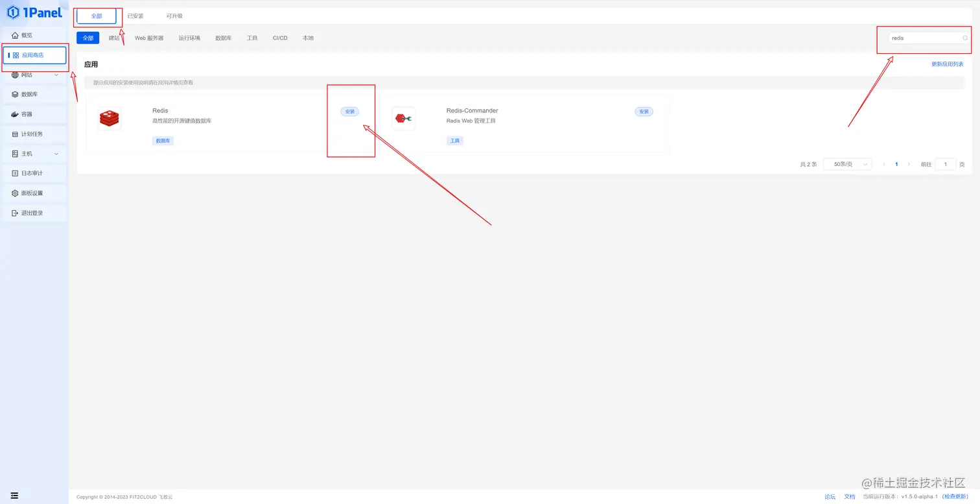Open 日志审计 in the sidebar
Image resolution: width=980 pixels, height=504 pixels.
[34, 173]
